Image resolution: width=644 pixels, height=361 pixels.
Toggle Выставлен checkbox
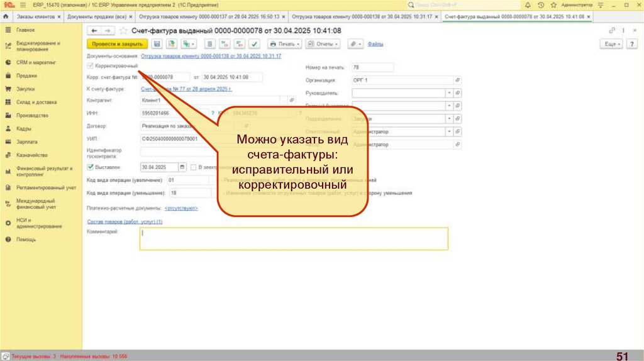90,167
